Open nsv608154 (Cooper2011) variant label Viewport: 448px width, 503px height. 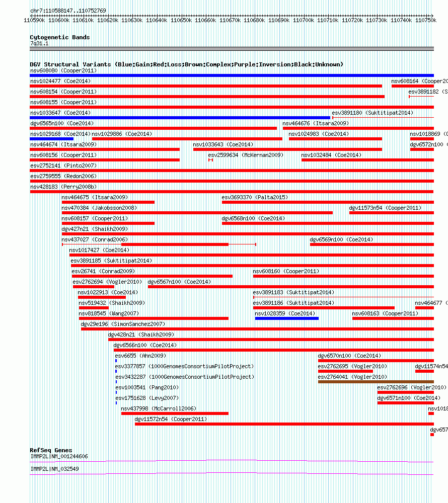[63, 92]
